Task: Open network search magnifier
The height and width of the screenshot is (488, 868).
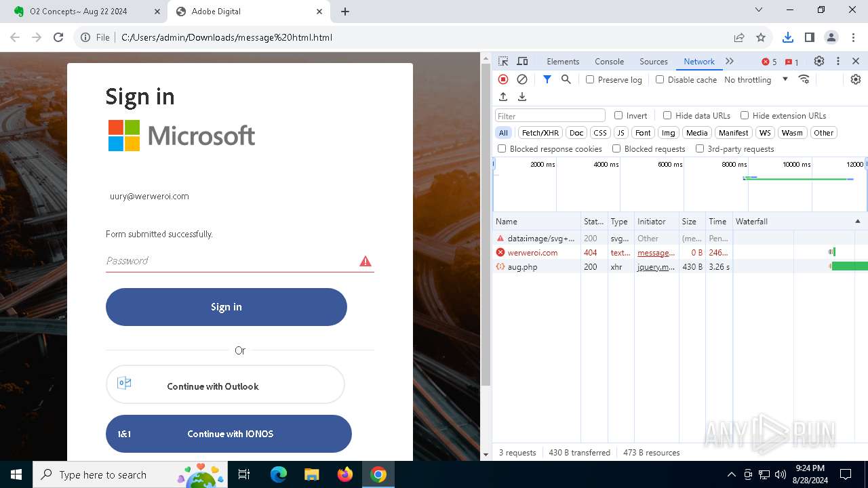Action: [x=566, y=79]
